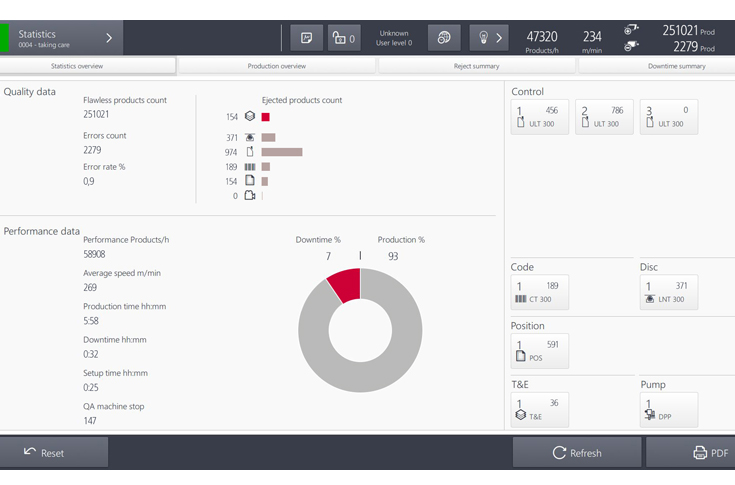Screen dimensions: 735x485
Task: Open the notes icon in top bar
Action: (x=306, y=38)
